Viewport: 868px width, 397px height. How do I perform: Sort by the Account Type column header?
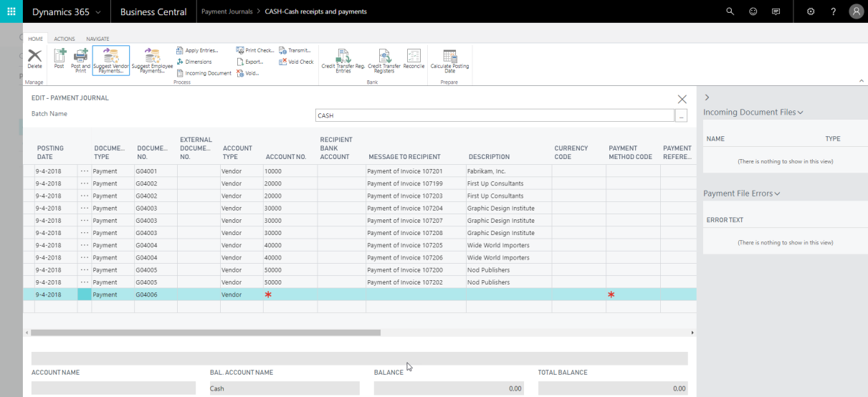tap(237, 153)
